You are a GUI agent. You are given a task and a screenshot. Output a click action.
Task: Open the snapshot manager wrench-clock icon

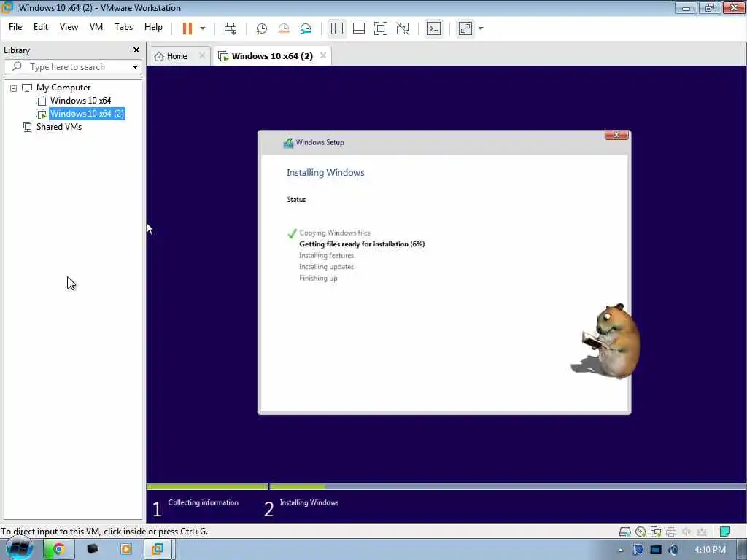306,28
